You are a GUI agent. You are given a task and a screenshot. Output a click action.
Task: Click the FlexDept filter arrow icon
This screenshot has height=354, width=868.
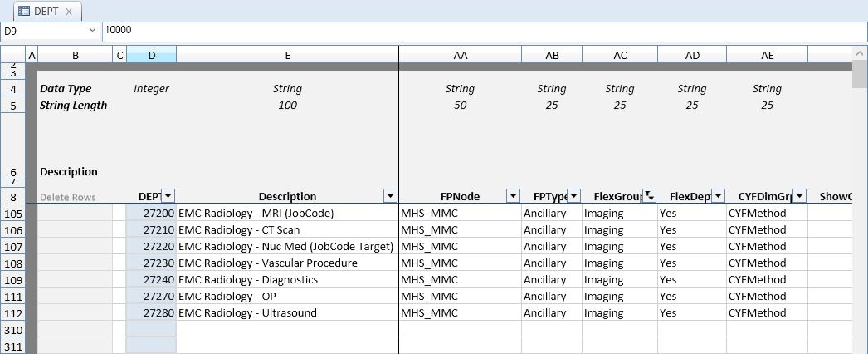(719, 196)
